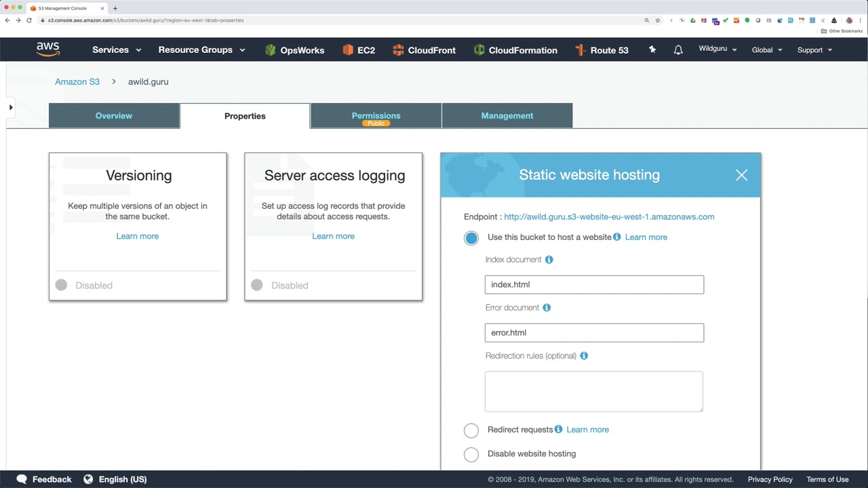
Task: Open the Terms of Use link
Action: point(827,479)
